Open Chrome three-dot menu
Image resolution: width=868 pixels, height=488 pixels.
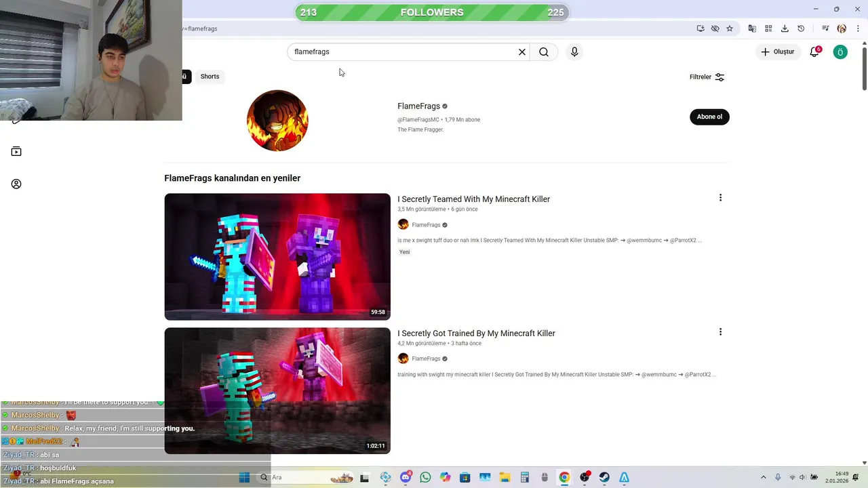pos(857,28)
